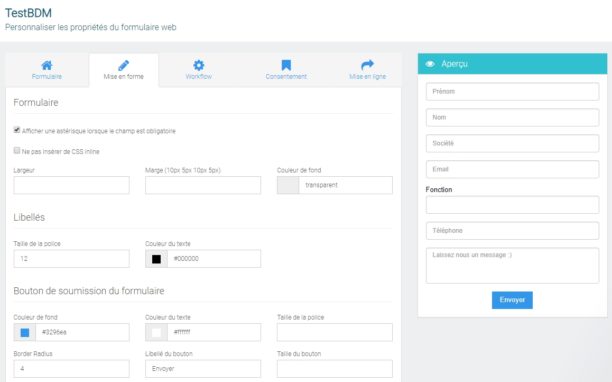Open the black label text color swatch
This screenshot has height=382, width=612.
pos(157,259)
